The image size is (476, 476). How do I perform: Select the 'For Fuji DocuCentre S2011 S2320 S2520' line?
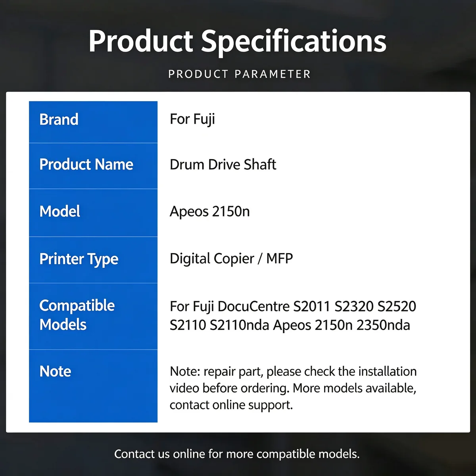[x=293, y=306]
